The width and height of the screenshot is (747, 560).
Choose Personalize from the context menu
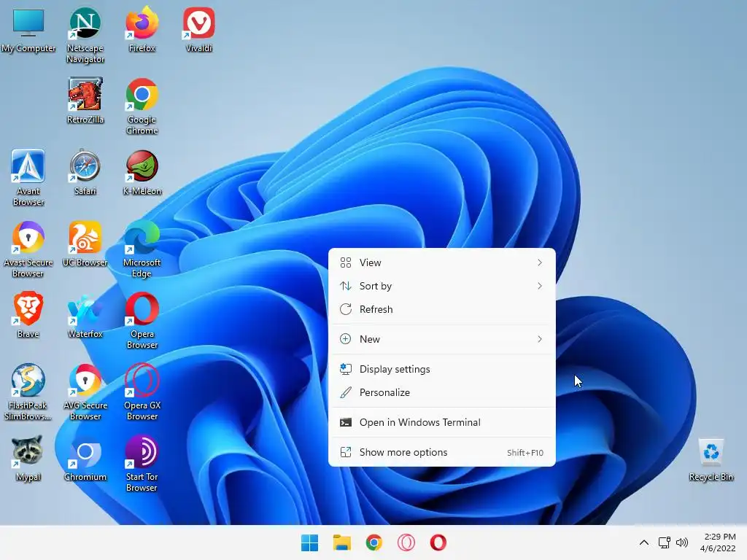tap(441, 392)
